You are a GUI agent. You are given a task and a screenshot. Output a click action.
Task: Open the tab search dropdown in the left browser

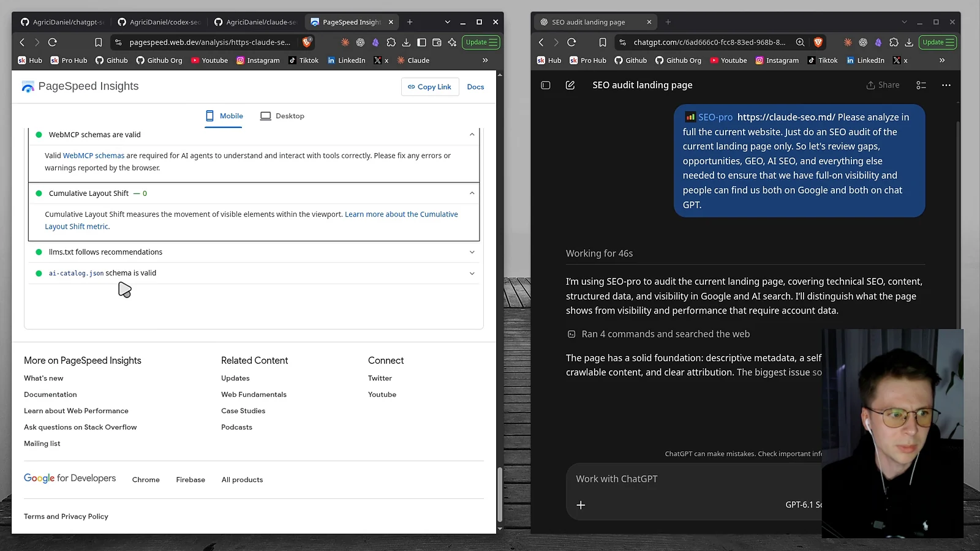pos(447,22)
